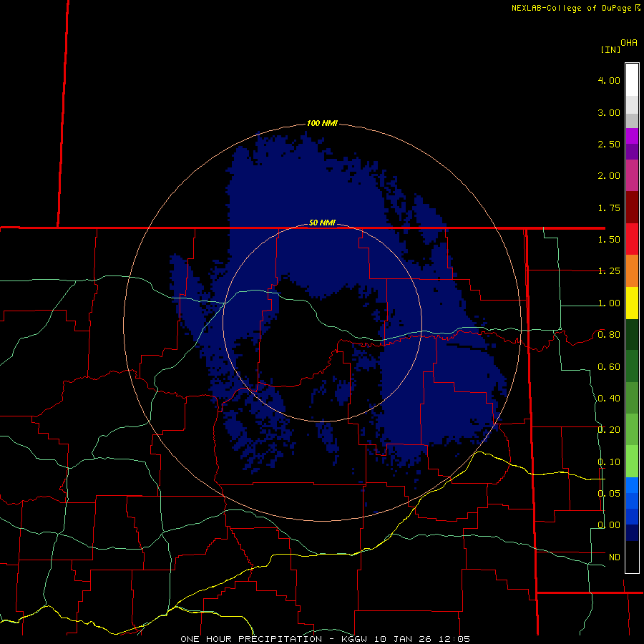Click the orange legend color swatch
The image size is (644, 644).
pos(632,271)
